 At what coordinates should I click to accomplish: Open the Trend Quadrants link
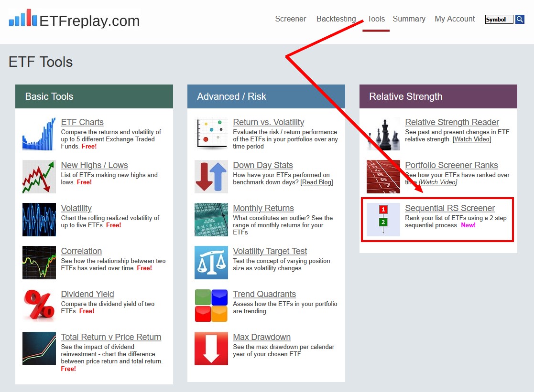[x=264, y=294]
